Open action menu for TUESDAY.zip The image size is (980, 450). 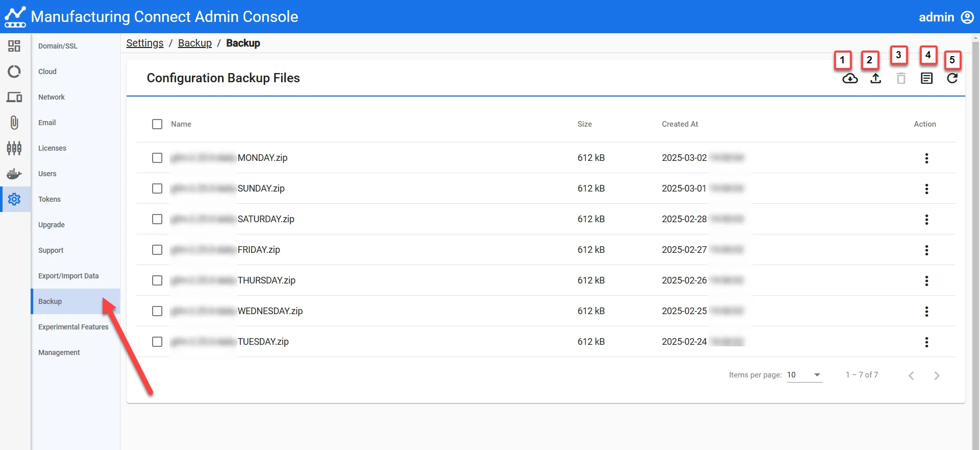pyautogui.click(x=927, y=342)
